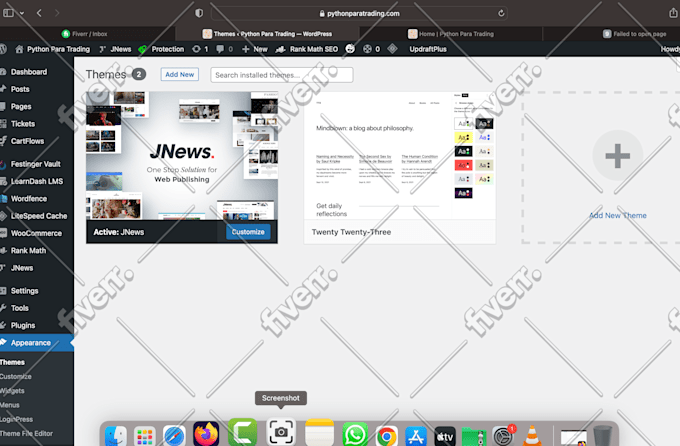Image resolution: width=680 pixels, height=446 pixels.
Task: Click the Add New Theme placeholder link
Action: pos(618,216)
